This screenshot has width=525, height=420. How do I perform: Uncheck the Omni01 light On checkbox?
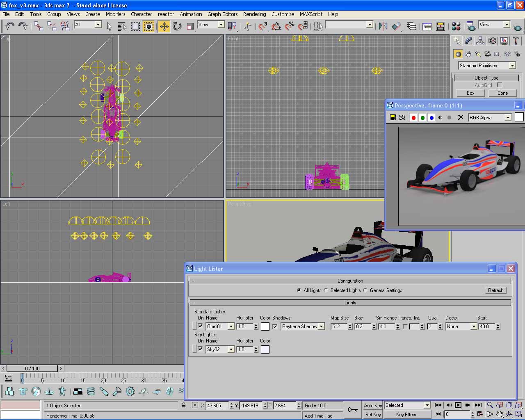[x=200, y=326]
